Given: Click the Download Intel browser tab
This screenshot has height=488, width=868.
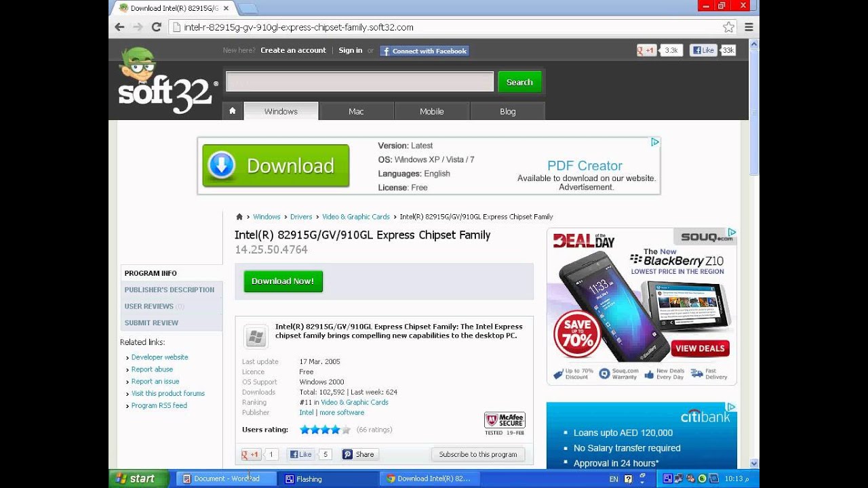Looking at the screenshot, I should click(174, 8).
